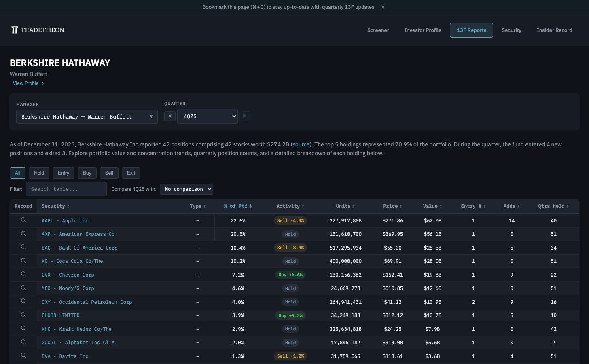Open record lookup icon for Bank of America
This screenshot has height=364, width=589.
tap(23, 247)
